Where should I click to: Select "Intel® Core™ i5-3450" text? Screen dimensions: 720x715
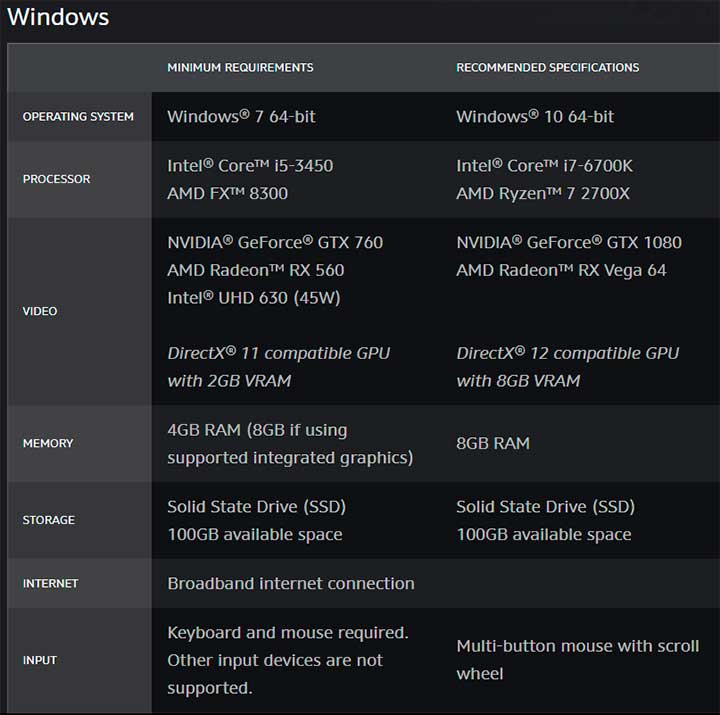[250, 166]
